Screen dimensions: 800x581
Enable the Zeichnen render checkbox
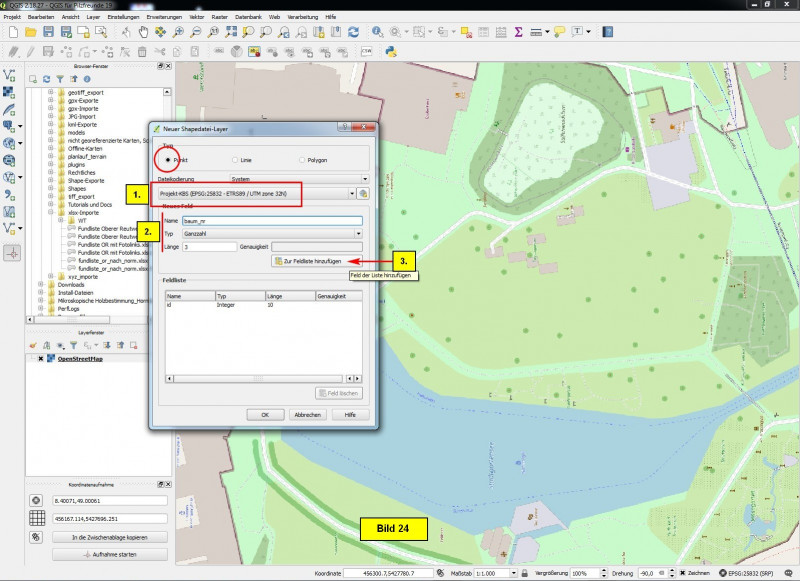682,574
